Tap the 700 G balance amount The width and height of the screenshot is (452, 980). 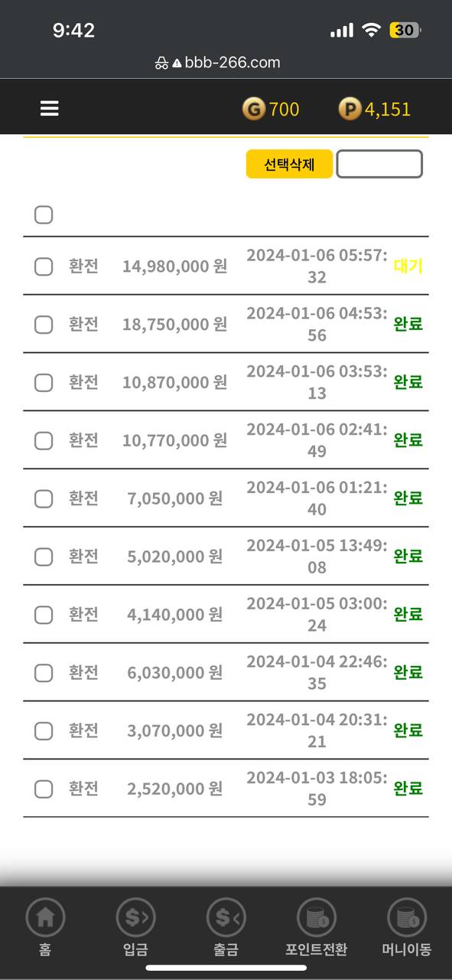point(285,109)
